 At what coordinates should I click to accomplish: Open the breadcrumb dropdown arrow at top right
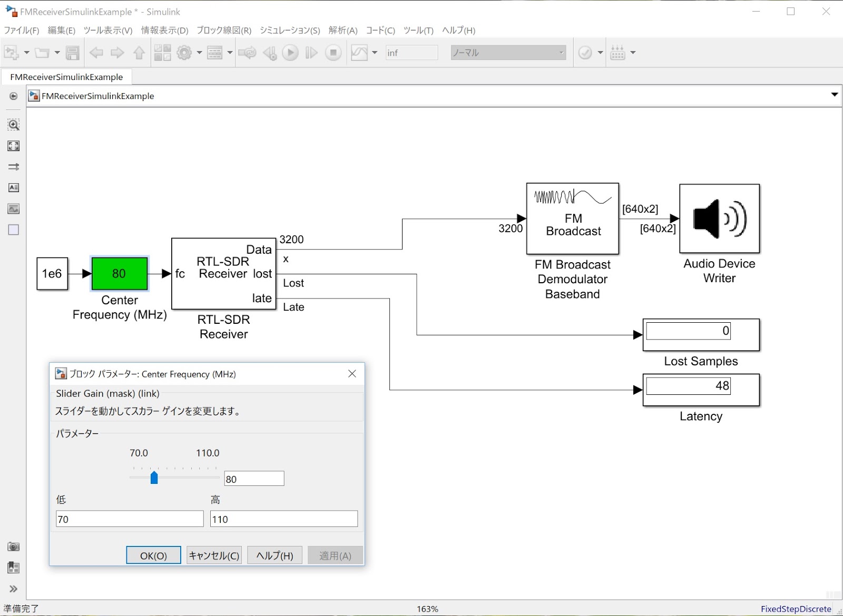[835, 95]
